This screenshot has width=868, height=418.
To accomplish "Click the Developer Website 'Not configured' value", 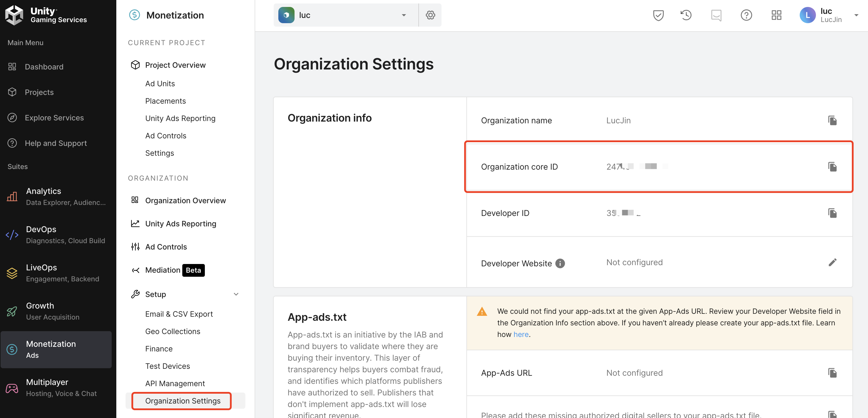I will (x=634, y=262).
